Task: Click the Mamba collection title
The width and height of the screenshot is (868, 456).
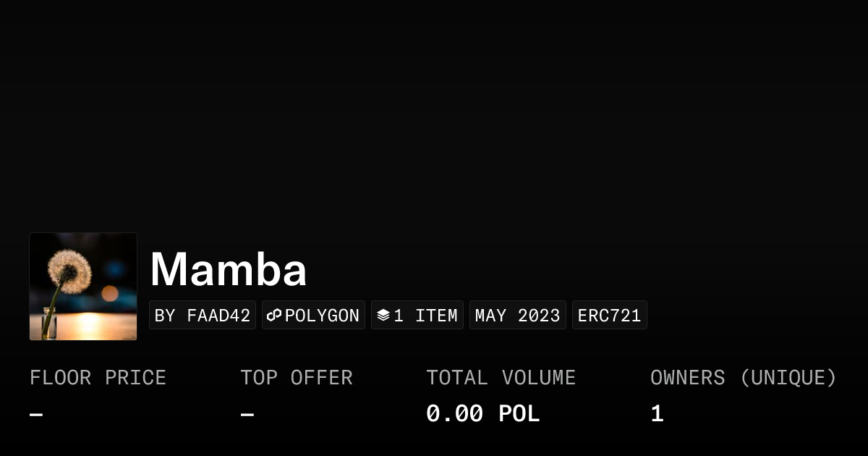Action: click(x=229, y=269)
